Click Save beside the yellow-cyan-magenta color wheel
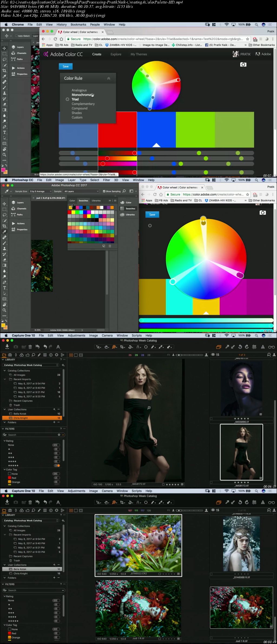 [152, 214]
